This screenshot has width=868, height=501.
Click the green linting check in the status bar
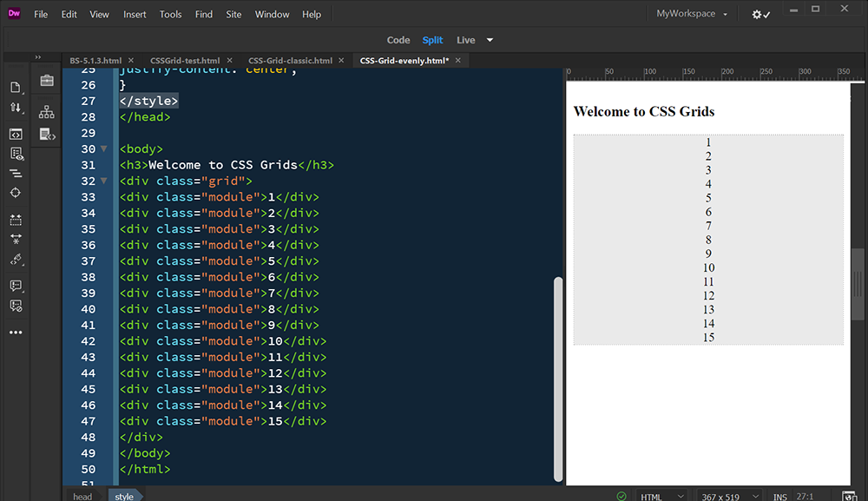pos(621,496)
